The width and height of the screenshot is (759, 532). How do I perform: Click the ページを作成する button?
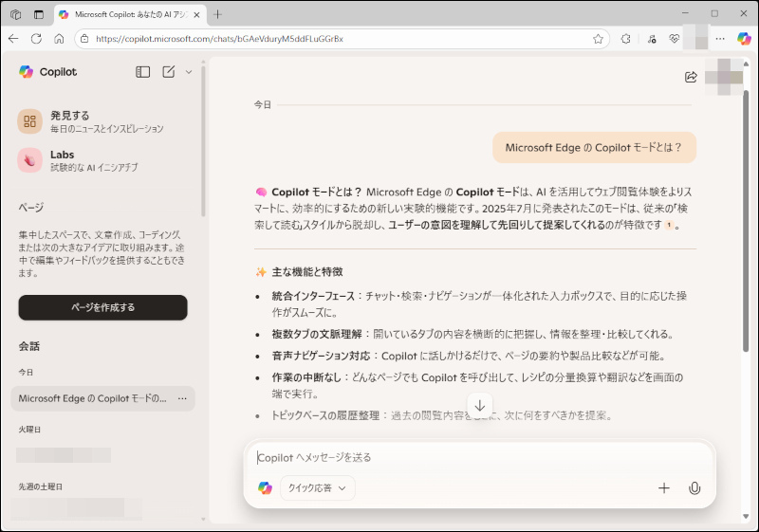[102, 307]
